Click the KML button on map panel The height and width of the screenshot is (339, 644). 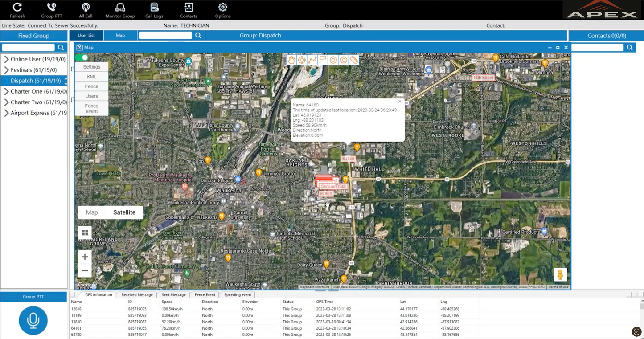point(91,77)
